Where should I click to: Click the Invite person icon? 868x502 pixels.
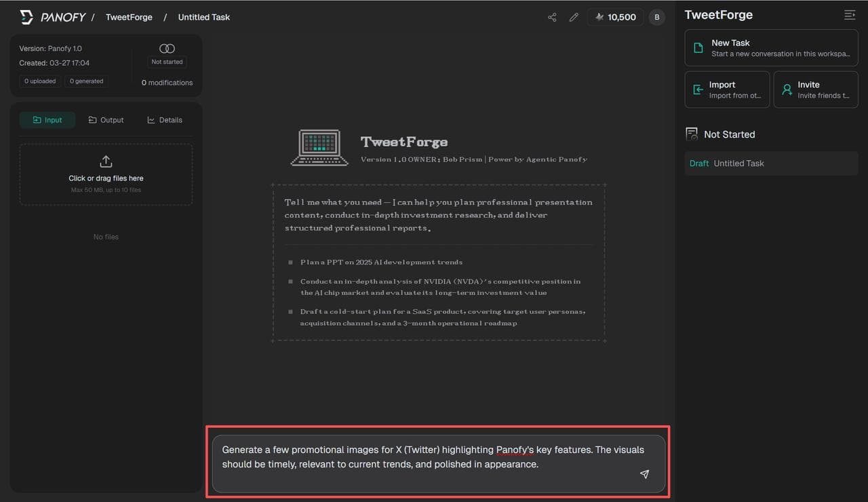pos(787,88)
